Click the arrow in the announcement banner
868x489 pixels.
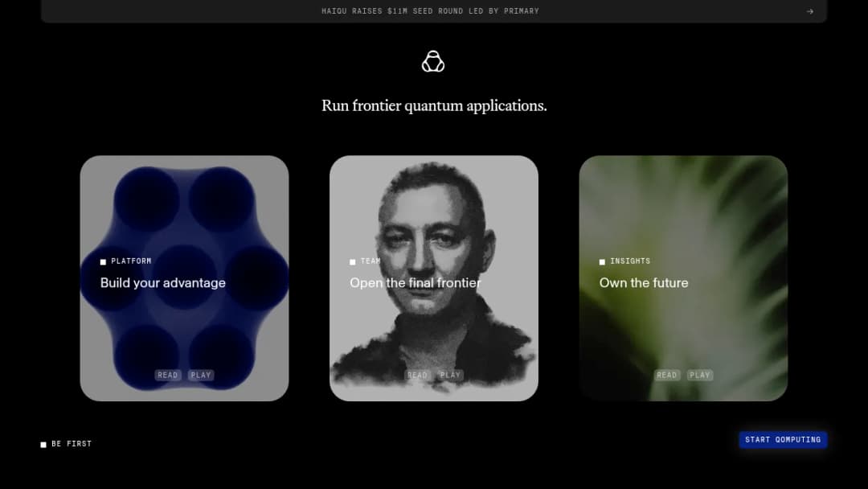[810, 11]
